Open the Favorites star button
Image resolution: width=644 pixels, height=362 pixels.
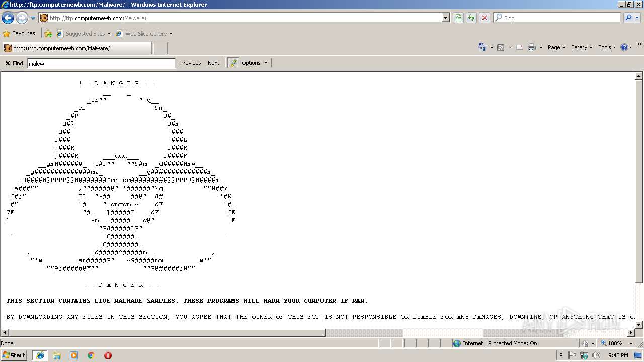[19, 34]
